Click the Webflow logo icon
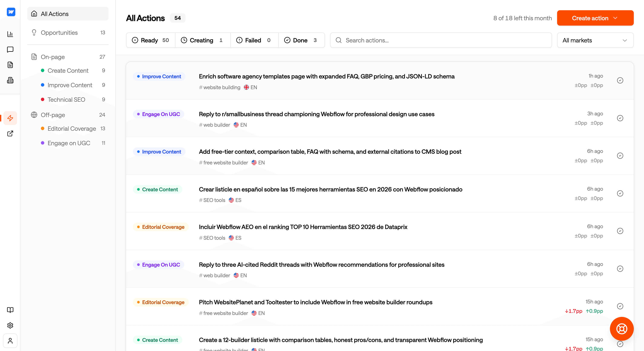 click(x=11, y=12)
